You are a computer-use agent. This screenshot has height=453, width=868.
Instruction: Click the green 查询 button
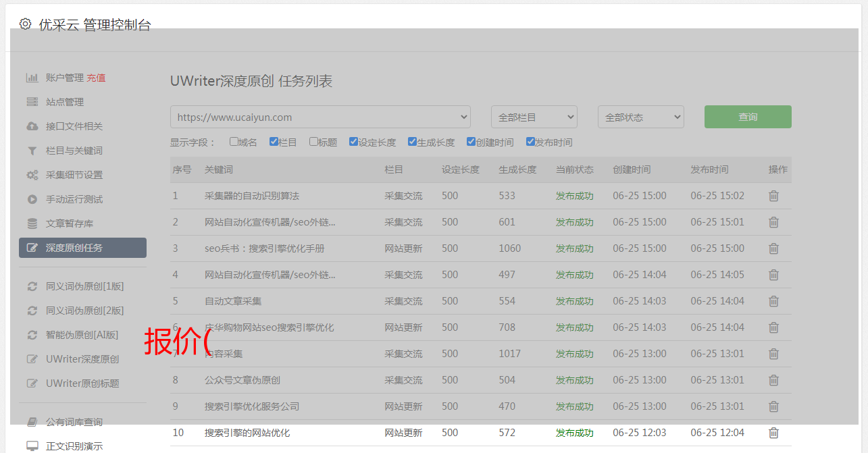[747, 117]
